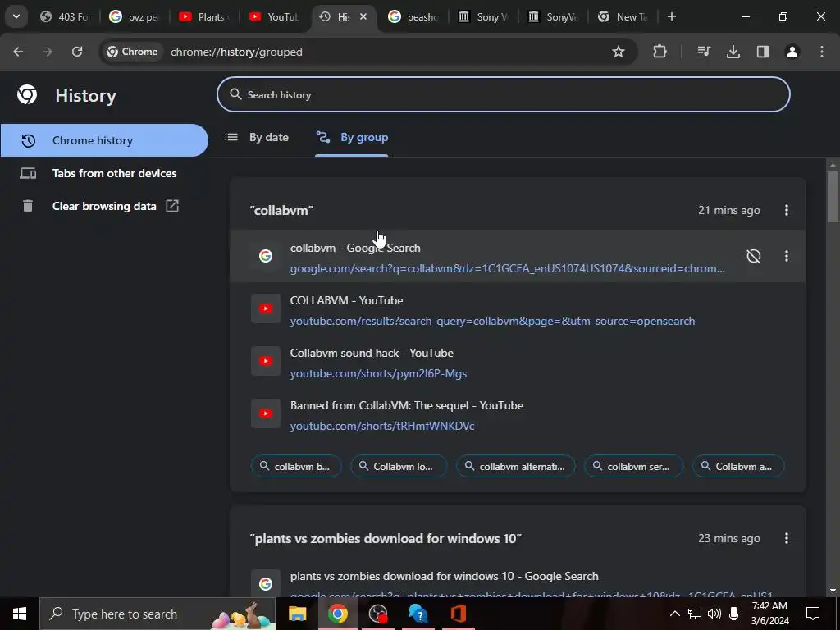Open the tab search dropdown arrow
This screenshot has width=840, height=630.
coord(16,16)
